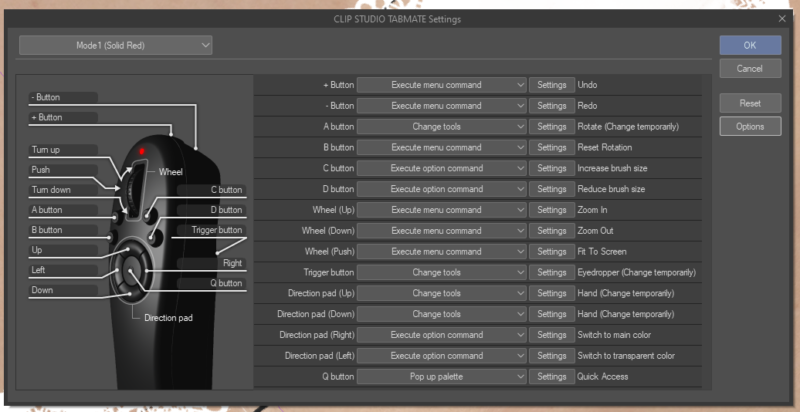This screenshot has width=800, height=412.
Task: Select the 'Down' label in diagram
Action: (x=63, y=290)
